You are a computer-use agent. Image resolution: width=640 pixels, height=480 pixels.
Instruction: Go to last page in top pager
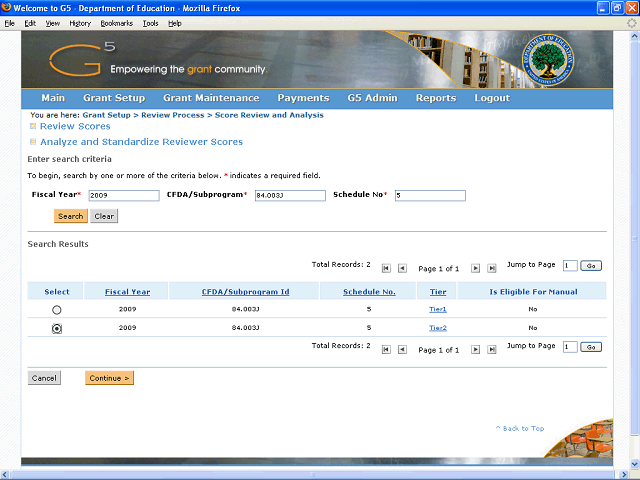pyautogui.click(x=492, y=268)
